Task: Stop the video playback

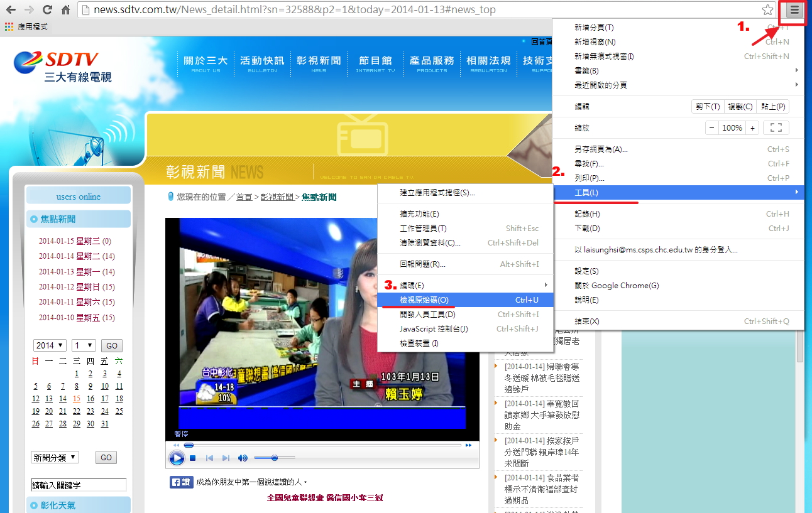Action: (193, 458)
